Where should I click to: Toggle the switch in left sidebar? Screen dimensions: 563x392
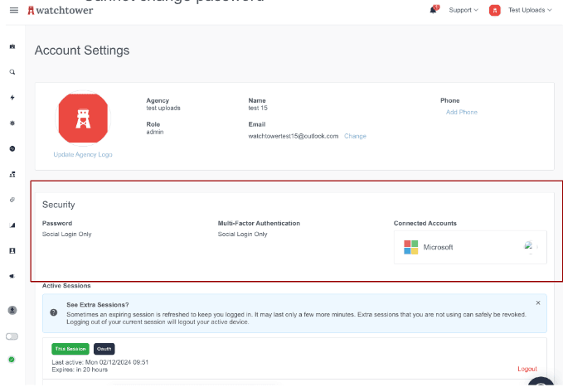(x=12, y=336)
